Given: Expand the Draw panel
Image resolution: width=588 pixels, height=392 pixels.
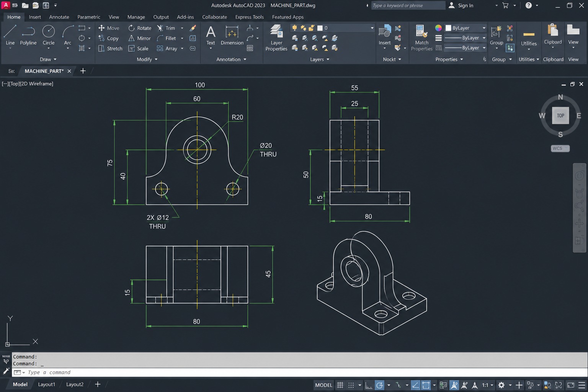Looking at the screenshot, I should (x=48, y=59).
